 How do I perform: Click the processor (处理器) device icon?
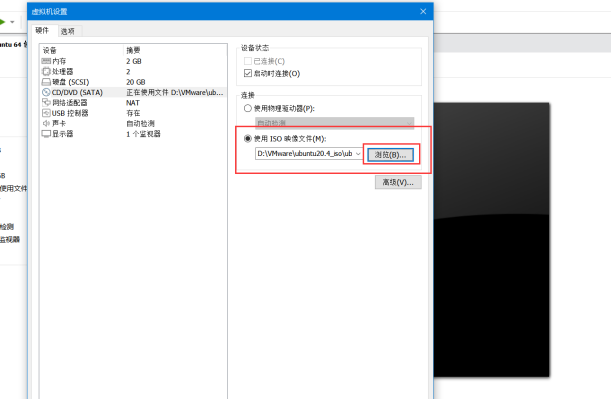46,71
